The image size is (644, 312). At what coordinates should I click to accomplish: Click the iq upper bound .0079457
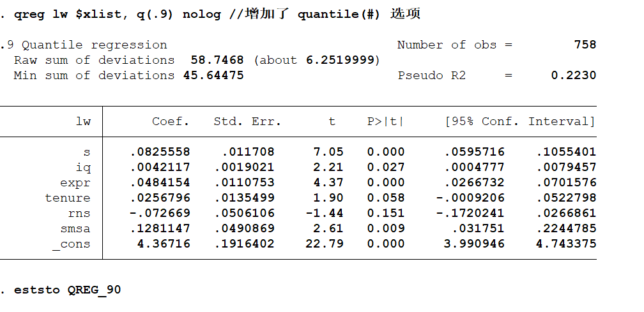566,167
